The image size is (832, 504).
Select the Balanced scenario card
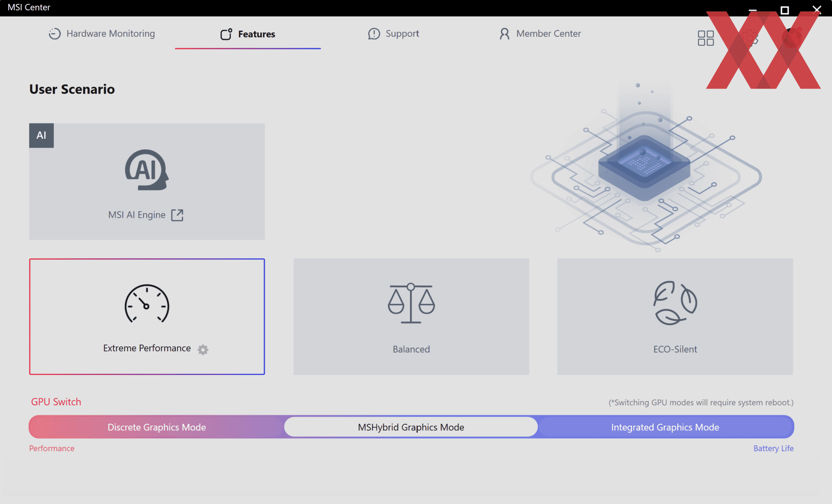click(x=411, y=317)
